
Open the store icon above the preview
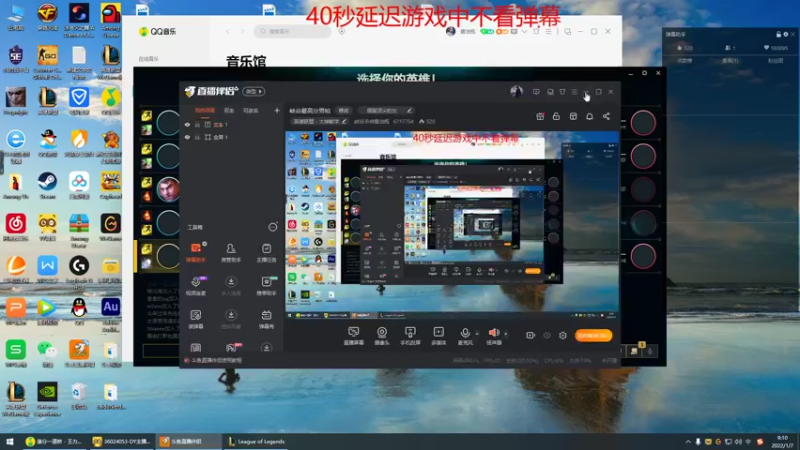pyautogui.click(x=573, y=116)
